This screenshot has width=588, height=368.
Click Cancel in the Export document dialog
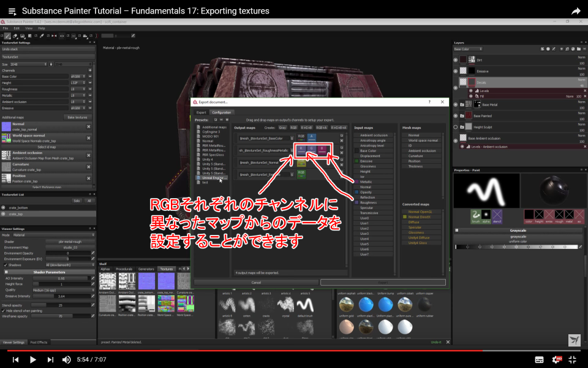pos(256,282)
